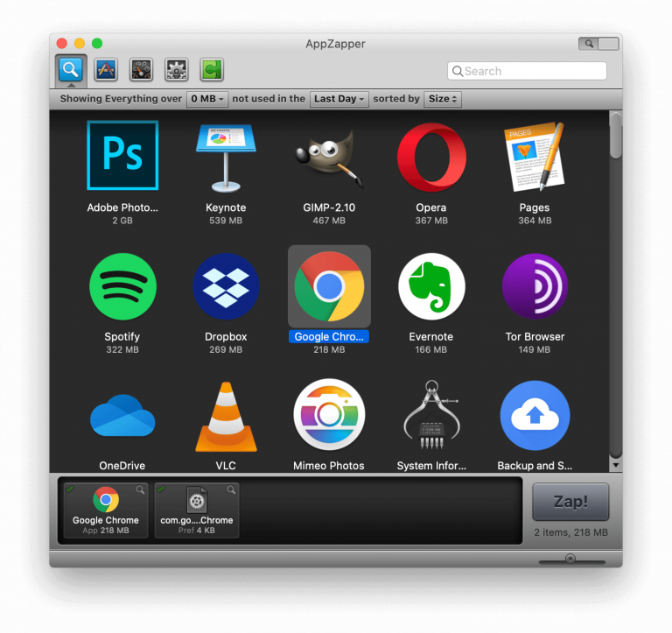The image size is (672, 633).
Task: Click the com.go...Chrome Pref file tile
Action: tap(197, 510)
